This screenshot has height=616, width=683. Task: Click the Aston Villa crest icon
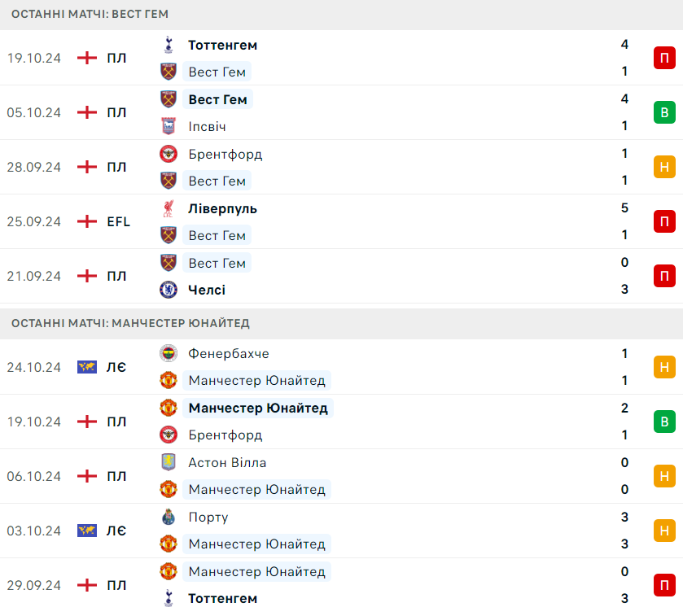[x=169, y=462]
